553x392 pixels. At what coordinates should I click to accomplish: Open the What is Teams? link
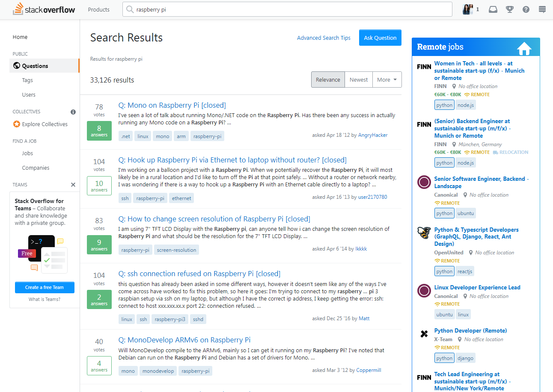[x=45, y=299]
